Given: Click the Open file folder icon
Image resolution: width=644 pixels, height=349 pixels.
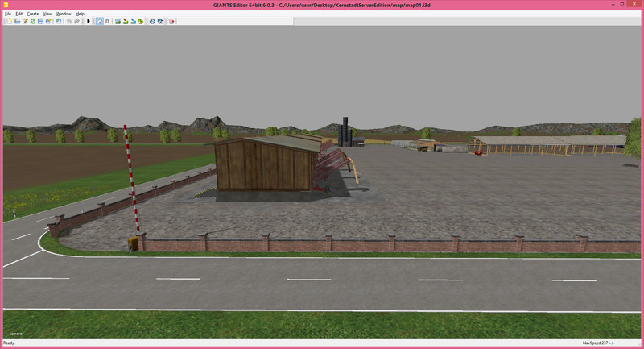Looking at the screenshot, I should click(x=18, y=21).
